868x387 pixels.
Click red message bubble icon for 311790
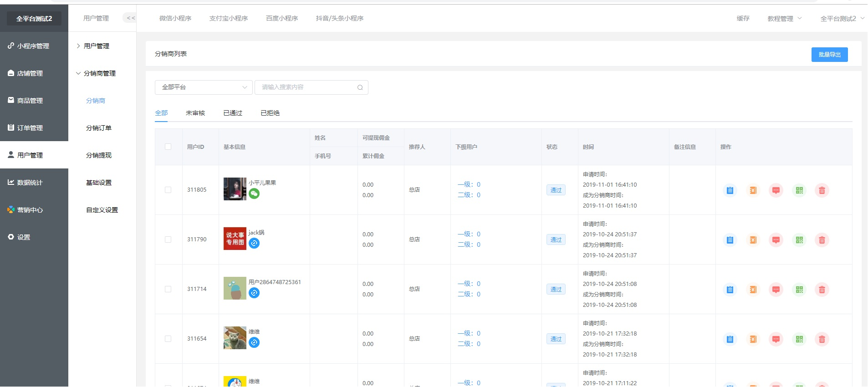(x=776, y=240)
